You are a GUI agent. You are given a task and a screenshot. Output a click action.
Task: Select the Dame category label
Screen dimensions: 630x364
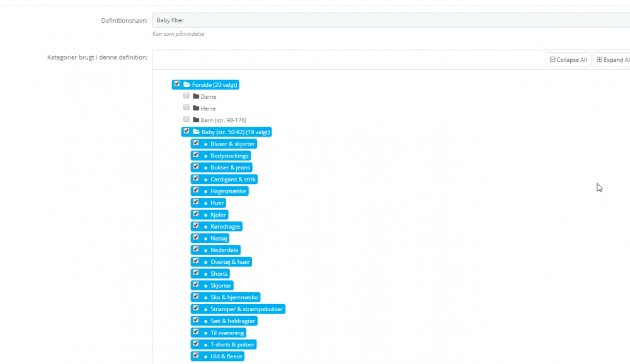209,97
